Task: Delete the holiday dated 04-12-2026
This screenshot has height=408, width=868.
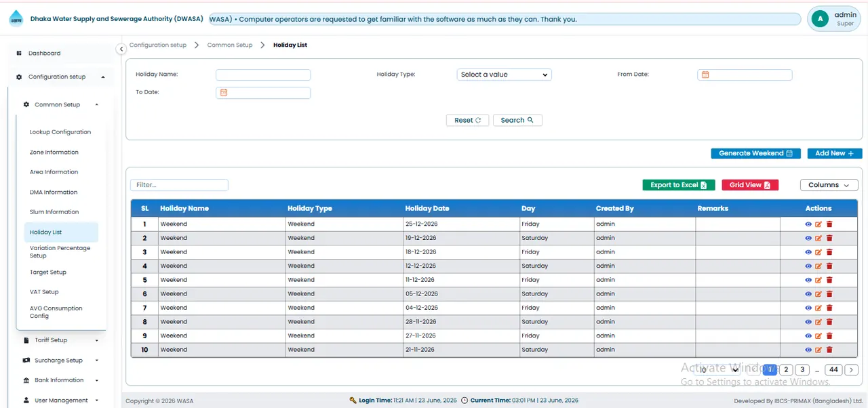Action: tap(829, 308)
